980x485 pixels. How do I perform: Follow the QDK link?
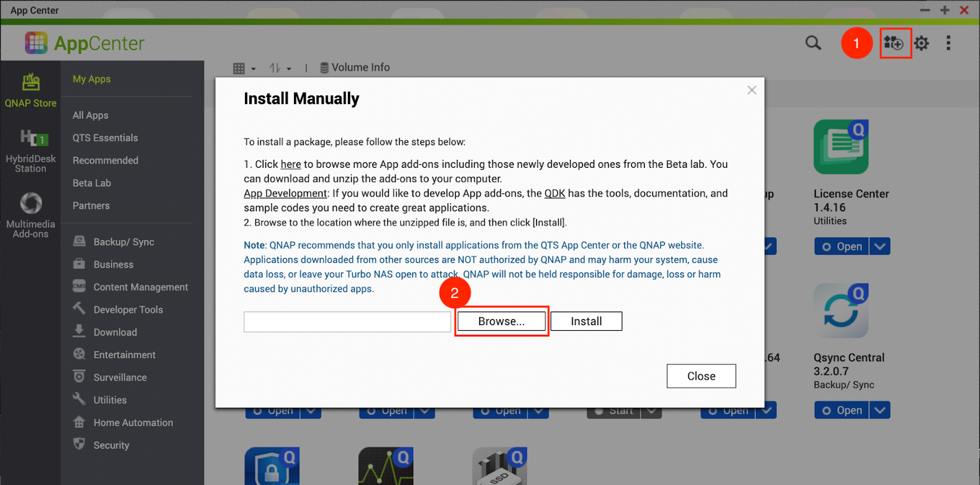(555, 194)
